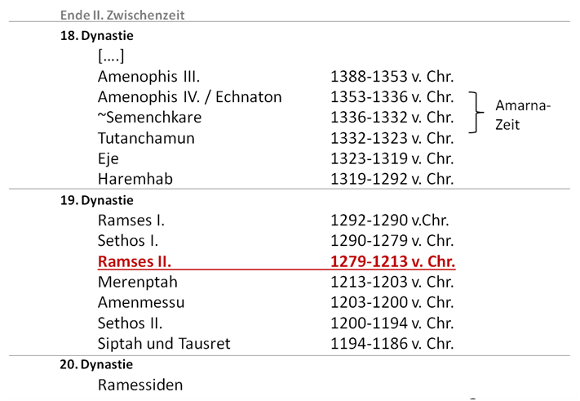The image size is (580, 401).
Task: Click the red 1279-1213 v. Chr. dates
Action: click(x=392, y=262)
